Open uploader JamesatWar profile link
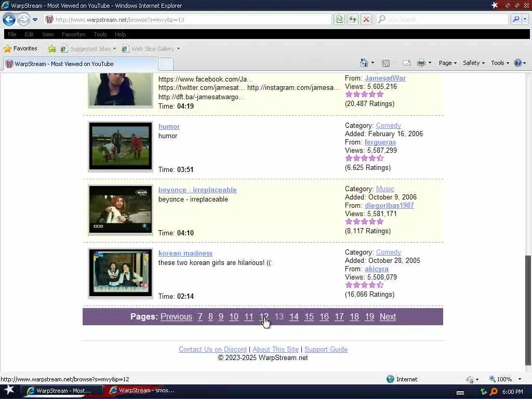Screen dimensions: 532x399 [385, 78]
